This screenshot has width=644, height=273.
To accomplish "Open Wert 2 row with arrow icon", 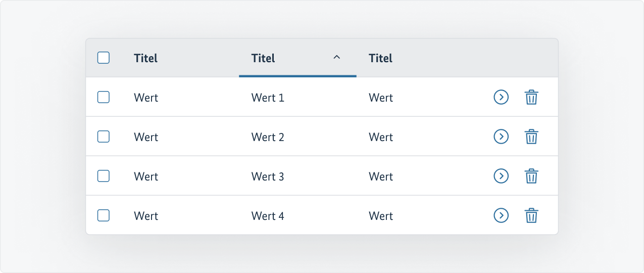I will point(501,136).
